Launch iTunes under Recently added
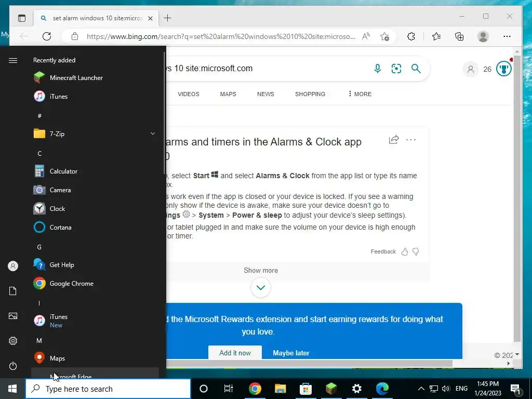 (95, 96)
